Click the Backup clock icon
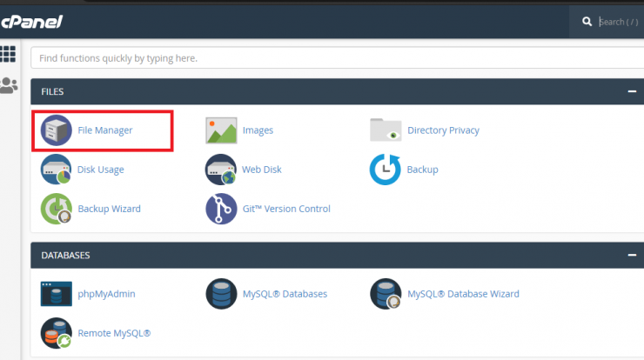Viewport: 644px width, 360px height. pos(386,170)
